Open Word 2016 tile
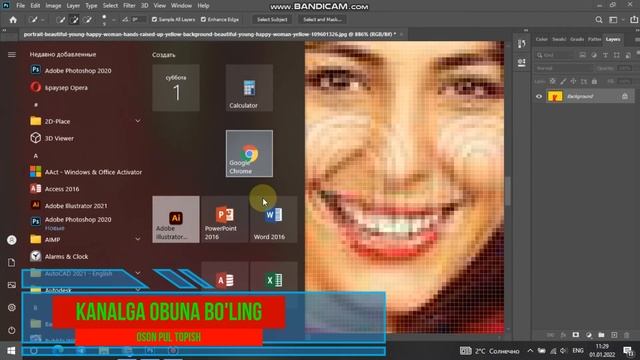Screen dimensions: 640x360 point(273,219)
